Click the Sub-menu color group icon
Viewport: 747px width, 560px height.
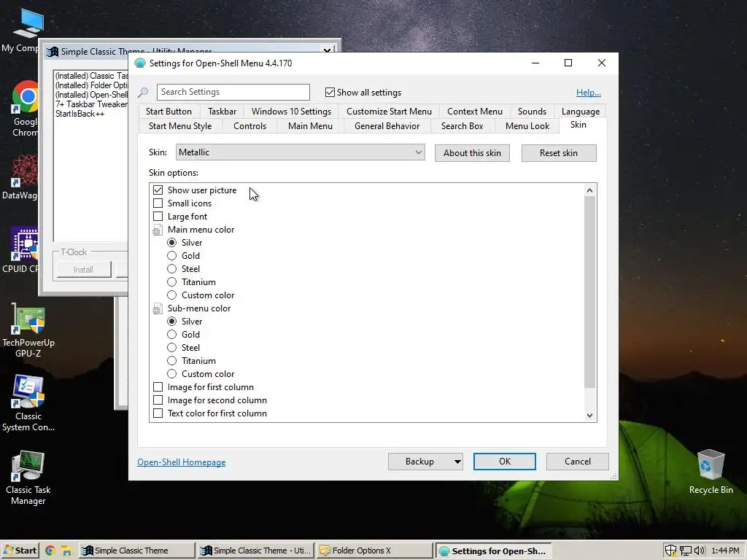click(158, 309)
